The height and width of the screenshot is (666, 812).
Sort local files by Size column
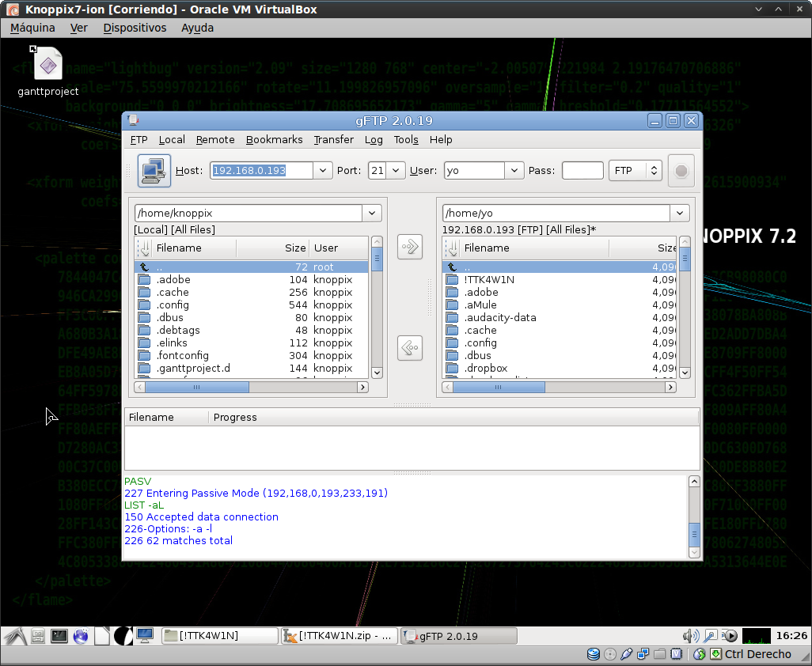click(x=271, y=248)
